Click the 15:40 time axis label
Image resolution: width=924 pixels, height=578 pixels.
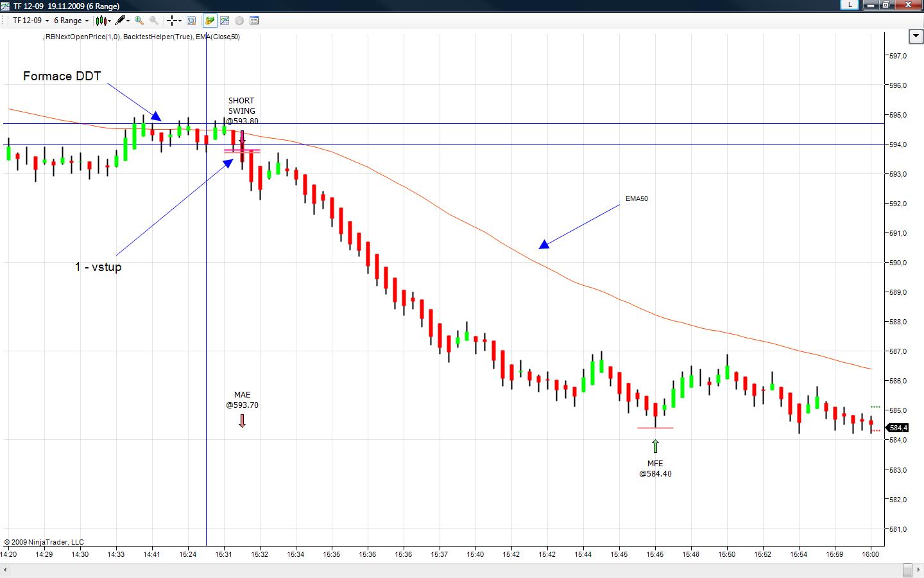(475, 554)
